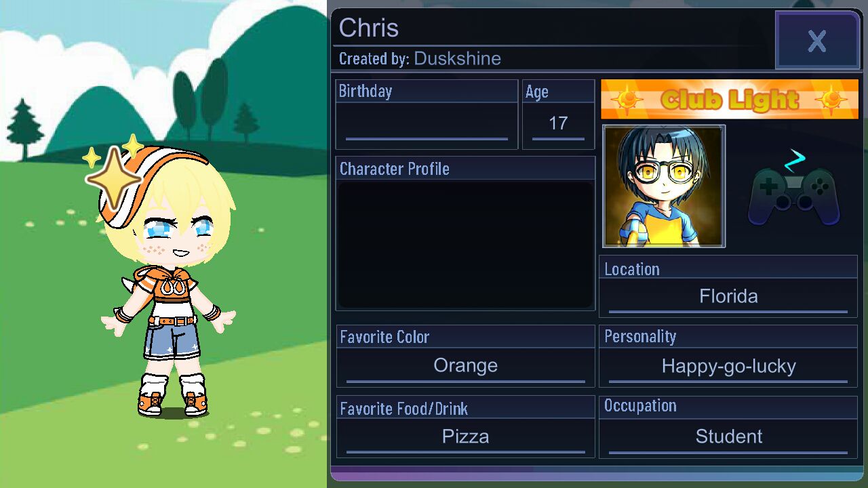Screen dimensions: 868x488
Task: Edit the Location field showing Florida
Action: tap(728, 297)
